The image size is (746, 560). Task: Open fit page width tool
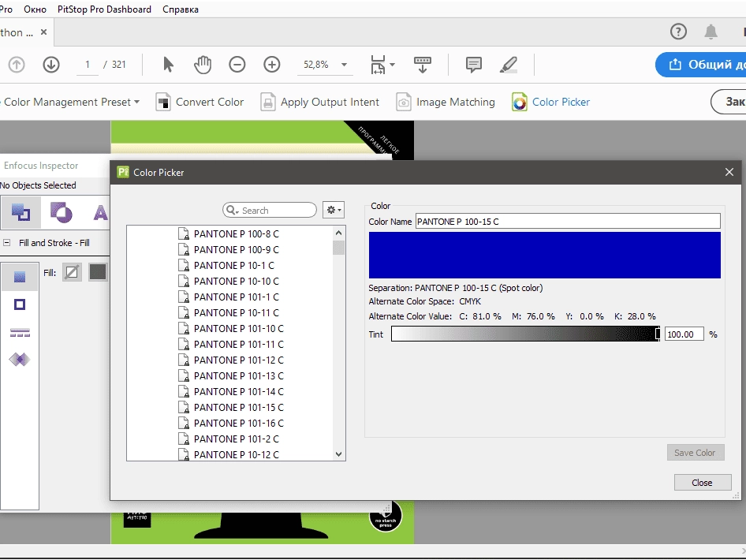click(378, 64)
